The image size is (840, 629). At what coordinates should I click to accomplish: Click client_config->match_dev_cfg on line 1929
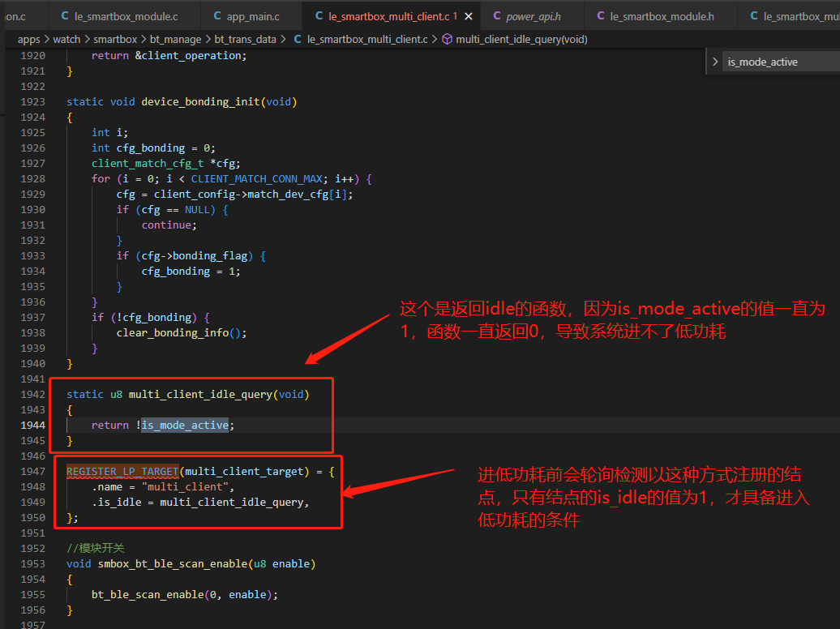[x=241, y=194]
